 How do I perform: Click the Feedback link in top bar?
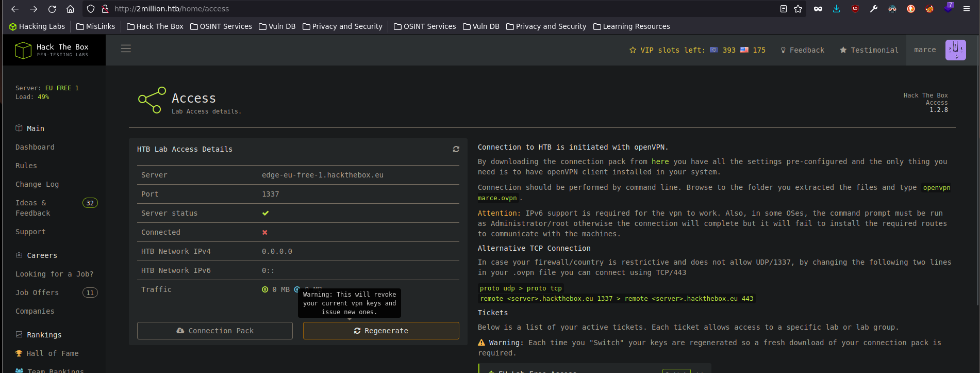coord(802,50)
